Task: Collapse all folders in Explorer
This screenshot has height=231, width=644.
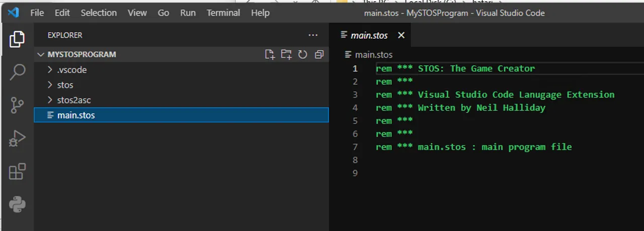Action: pos(319,54)
